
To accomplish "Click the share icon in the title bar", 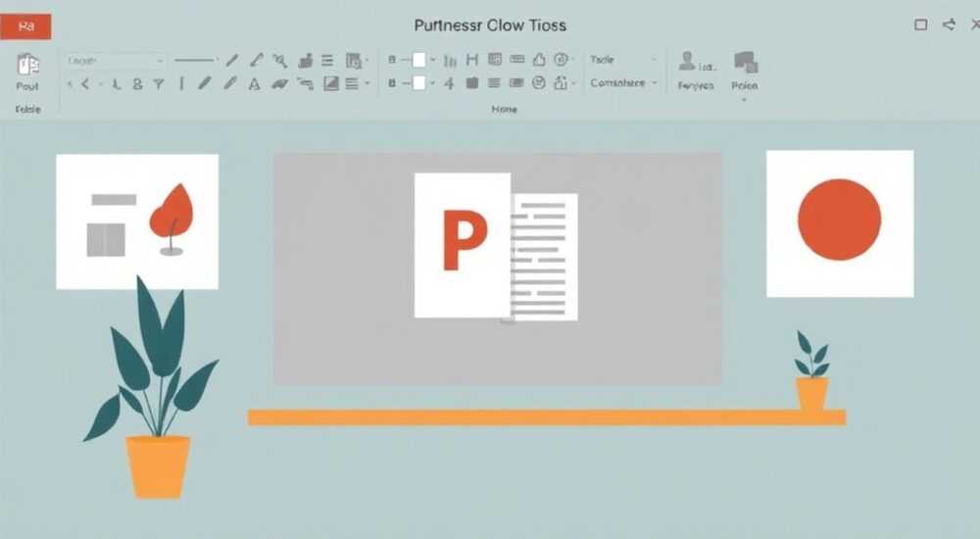I will click(950, 24).
